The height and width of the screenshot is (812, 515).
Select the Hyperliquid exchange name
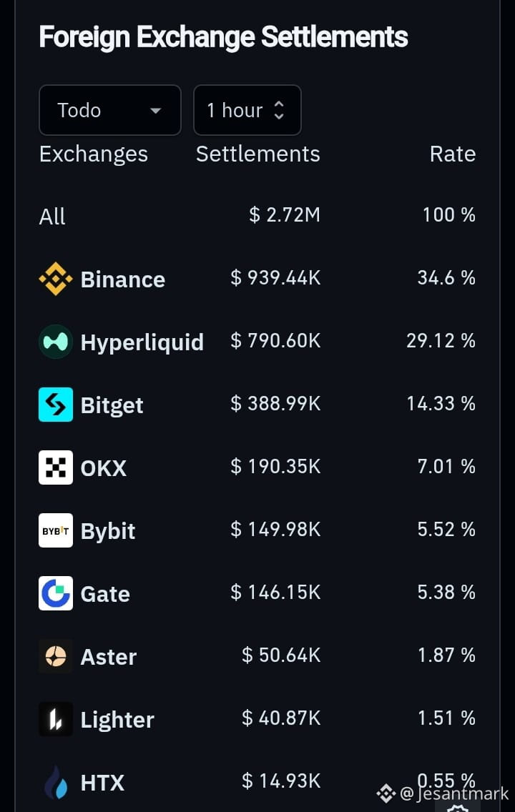[x=142, y=343]
